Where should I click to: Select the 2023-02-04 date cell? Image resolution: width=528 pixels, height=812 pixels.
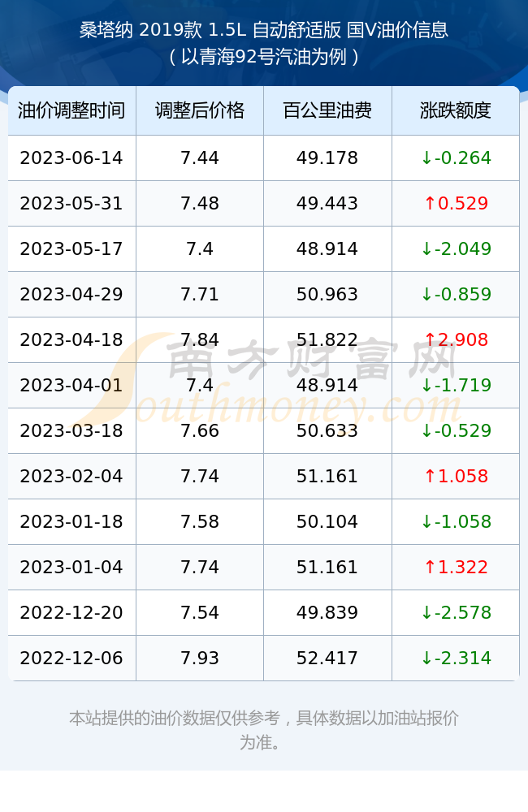coord(71,477)
